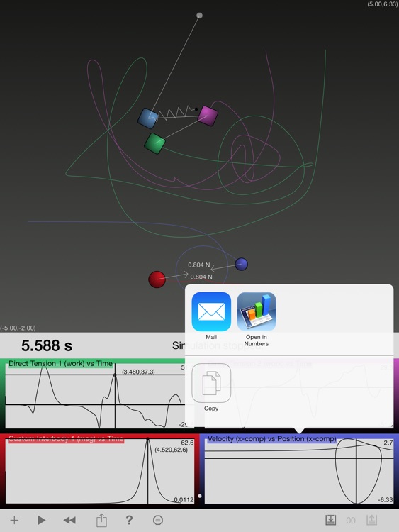Image resolution: width=399 pixels, height=532 pixels.
Task: Tap the elapsed time 5.588 s readout
Action: point(47,345)
